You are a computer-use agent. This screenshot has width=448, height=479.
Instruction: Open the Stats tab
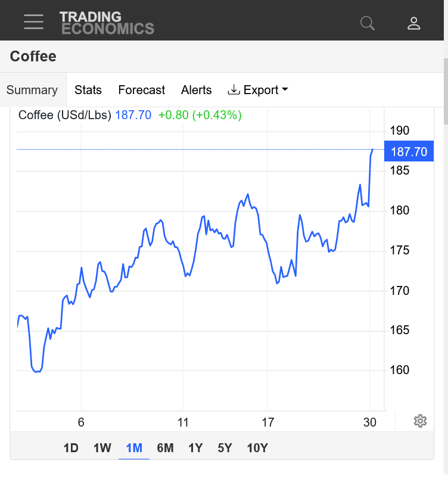click(88, 90)
